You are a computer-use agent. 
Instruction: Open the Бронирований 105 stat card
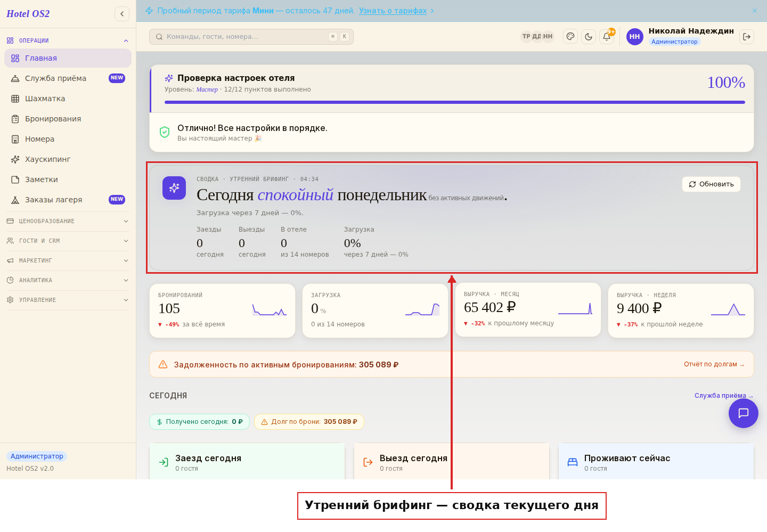pyautogui.click(x=223, y=310)
